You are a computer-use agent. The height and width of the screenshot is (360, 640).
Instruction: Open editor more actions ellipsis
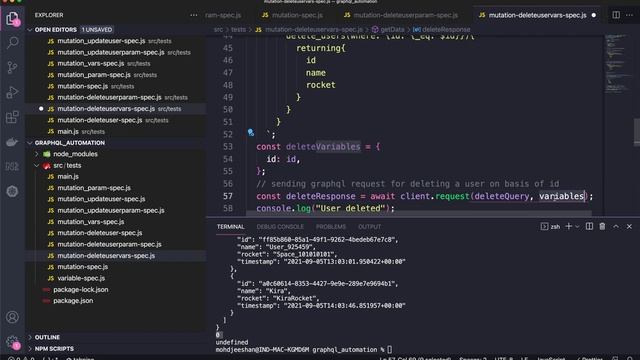pos(629,15)
